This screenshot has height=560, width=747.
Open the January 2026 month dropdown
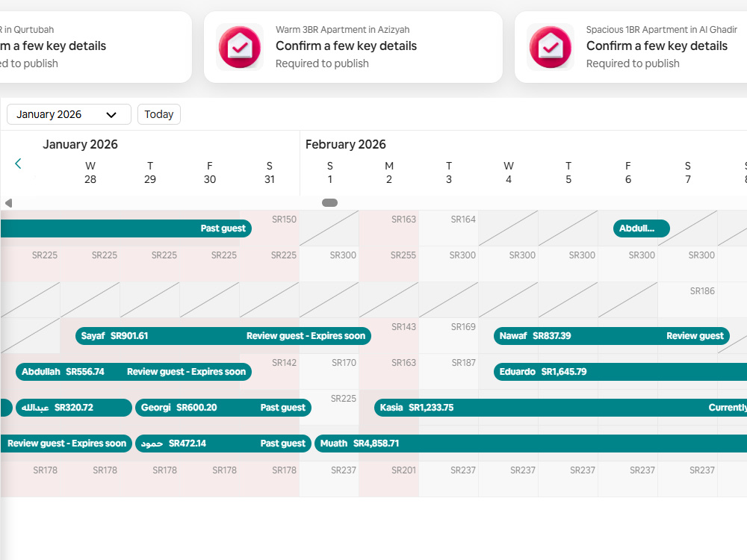69,114
